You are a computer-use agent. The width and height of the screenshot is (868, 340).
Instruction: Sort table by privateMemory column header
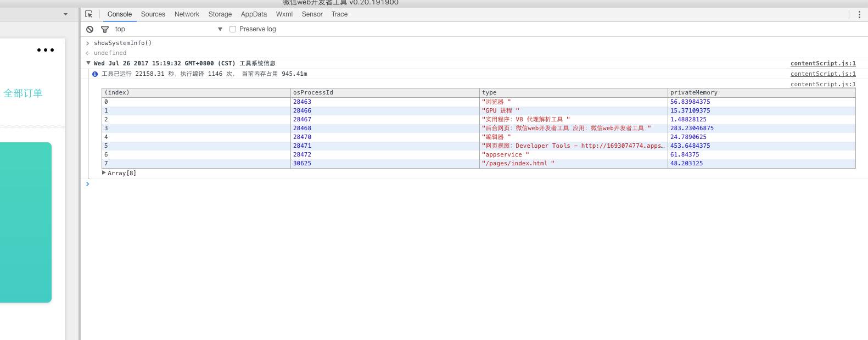761,92
